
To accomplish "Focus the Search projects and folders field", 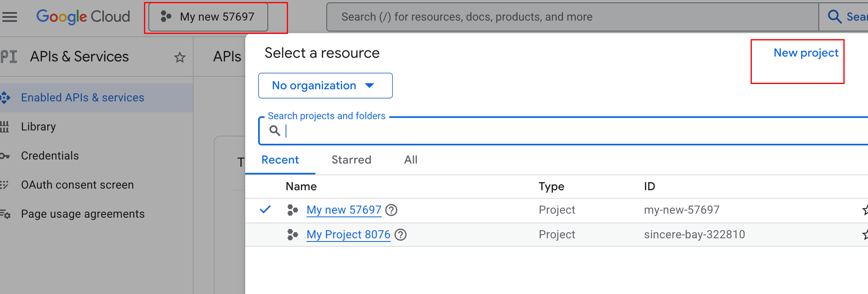I will pyautogui.click(x=565, y=131).
